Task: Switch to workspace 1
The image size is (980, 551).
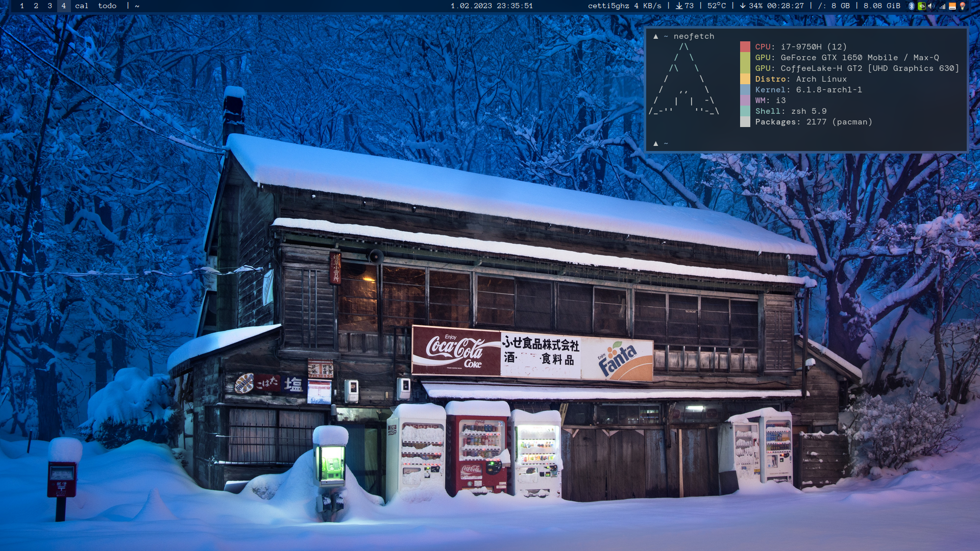Action: pyautogui.click(x=22, y=6)
